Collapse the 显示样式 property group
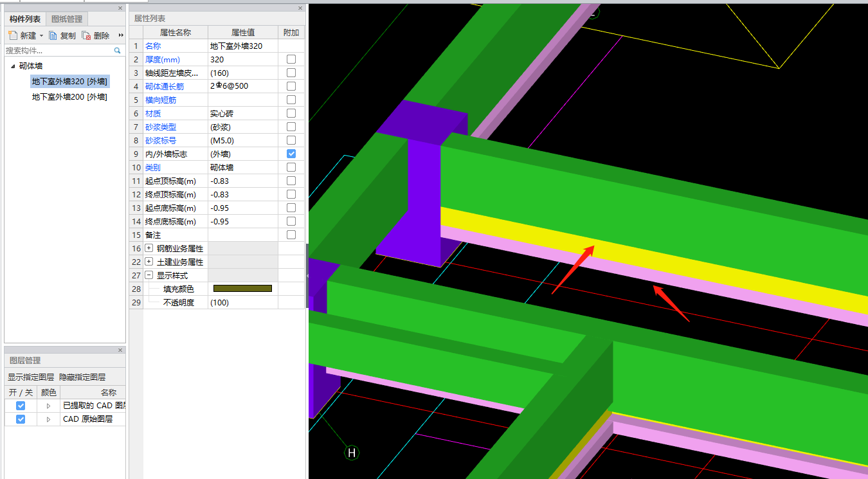 coord(149,275)
